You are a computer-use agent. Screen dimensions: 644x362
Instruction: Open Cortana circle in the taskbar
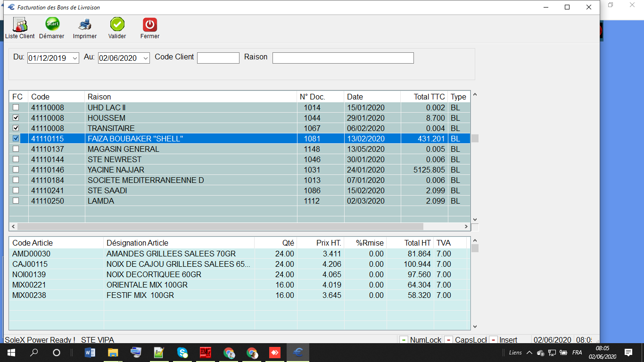point(57,353)
